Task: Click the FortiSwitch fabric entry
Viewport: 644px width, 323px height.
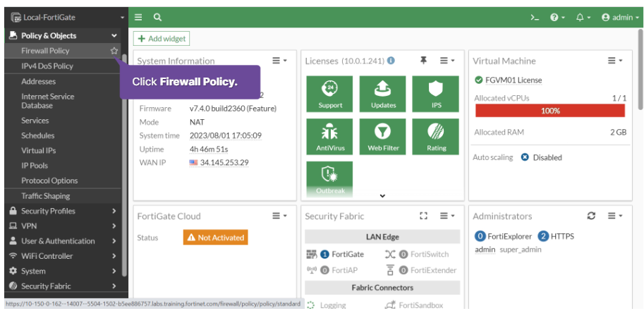Action: coord(418,255)
